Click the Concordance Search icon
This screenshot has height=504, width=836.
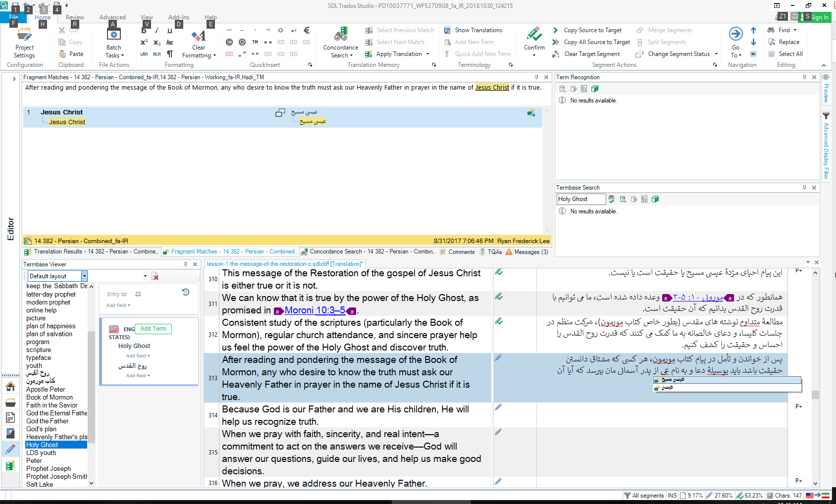(x=340, y=35)
